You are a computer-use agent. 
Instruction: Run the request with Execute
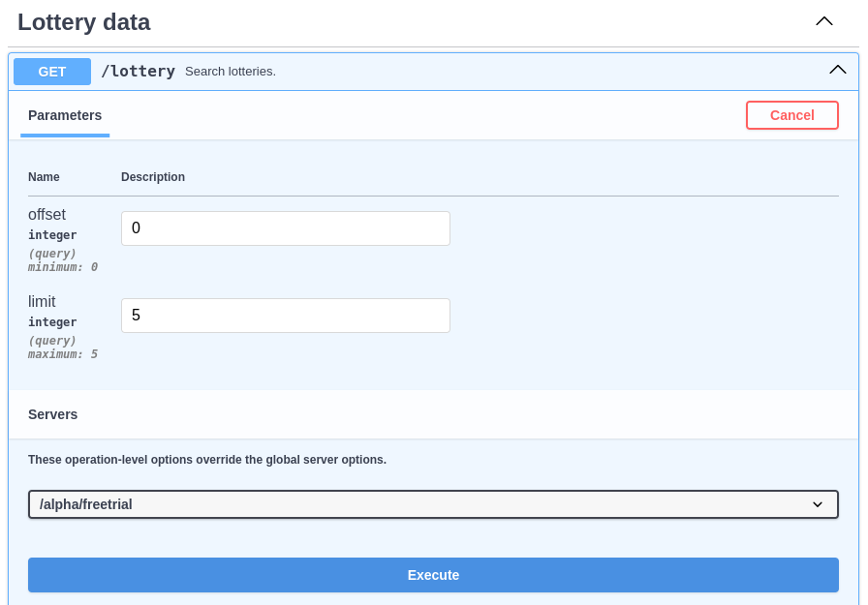433,575
